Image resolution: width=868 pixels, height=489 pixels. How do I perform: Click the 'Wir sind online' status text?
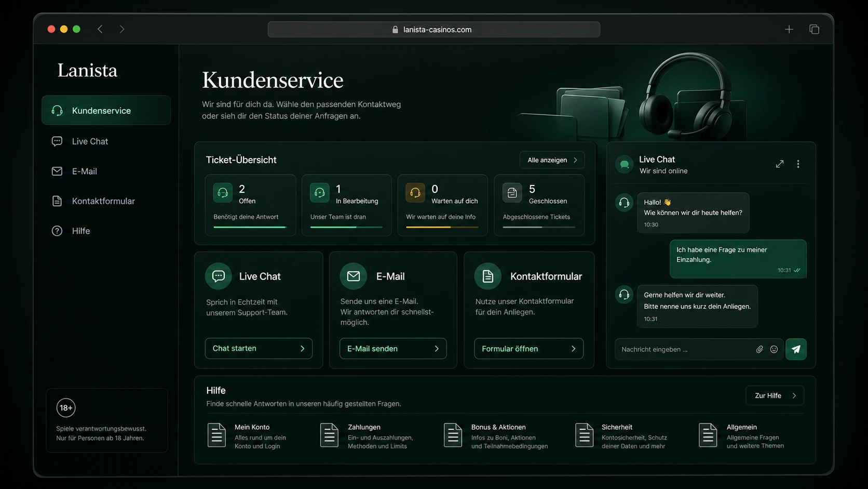pos(663,171)
